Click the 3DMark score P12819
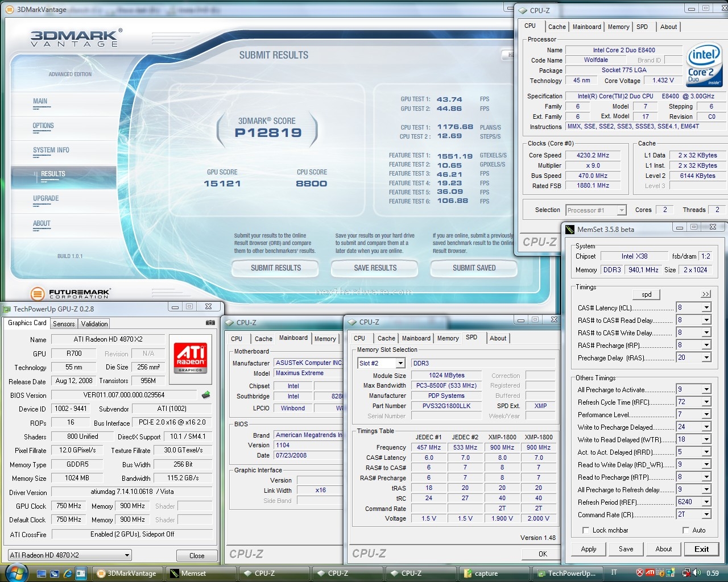The width and height of the screenshot is (728, 582). point(268,133)
